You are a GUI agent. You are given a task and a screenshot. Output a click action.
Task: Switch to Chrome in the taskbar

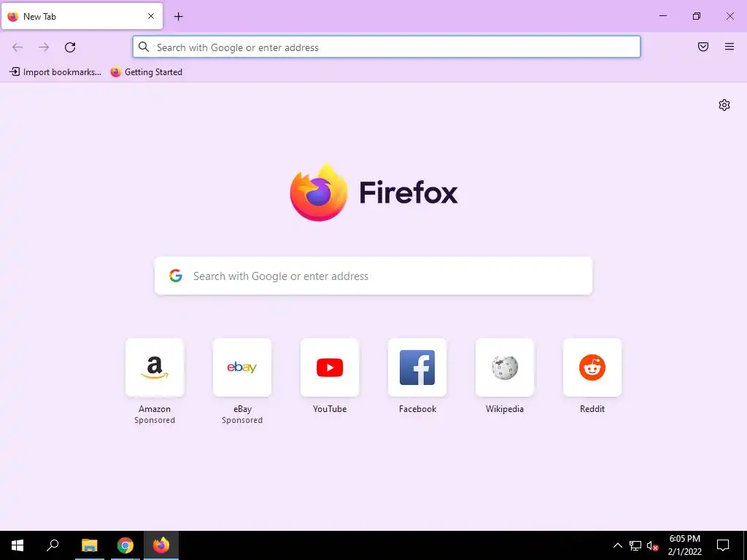tap(125, 545)
